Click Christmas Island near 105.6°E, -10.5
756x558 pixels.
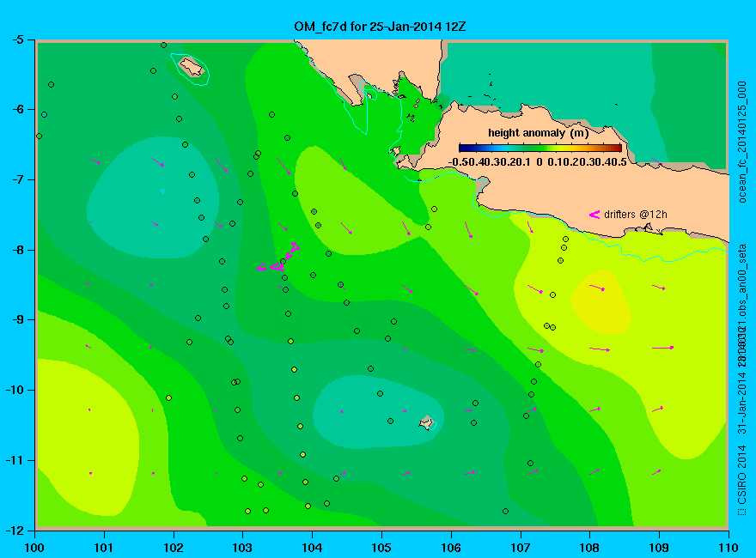tap(427, 422)
